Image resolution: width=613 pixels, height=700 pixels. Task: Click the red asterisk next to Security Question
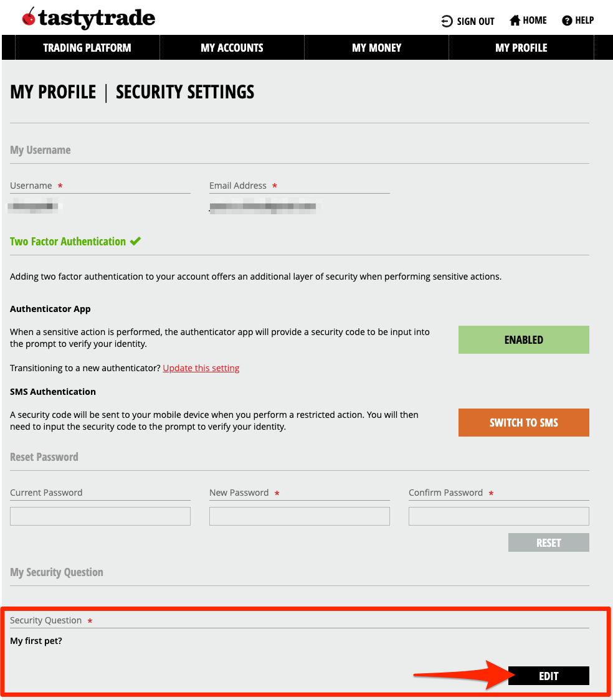tap(90, 620)
